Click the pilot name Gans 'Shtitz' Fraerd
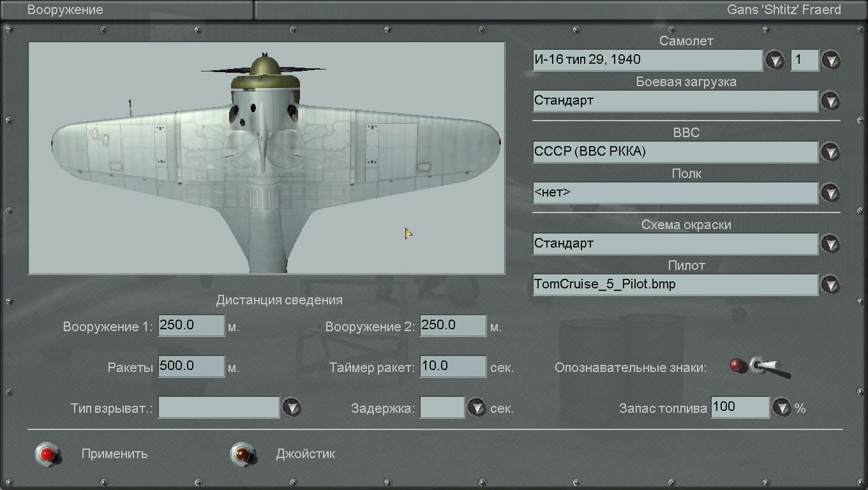Viewport: 868px width, 490px height. click(x=784, y=10)
